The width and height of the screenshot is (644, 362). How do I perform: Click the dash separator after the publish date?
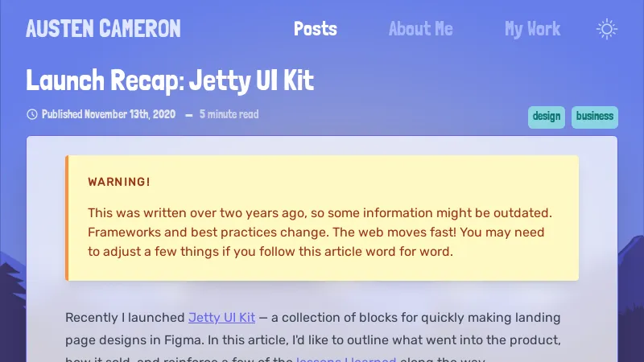click(188, 115)
